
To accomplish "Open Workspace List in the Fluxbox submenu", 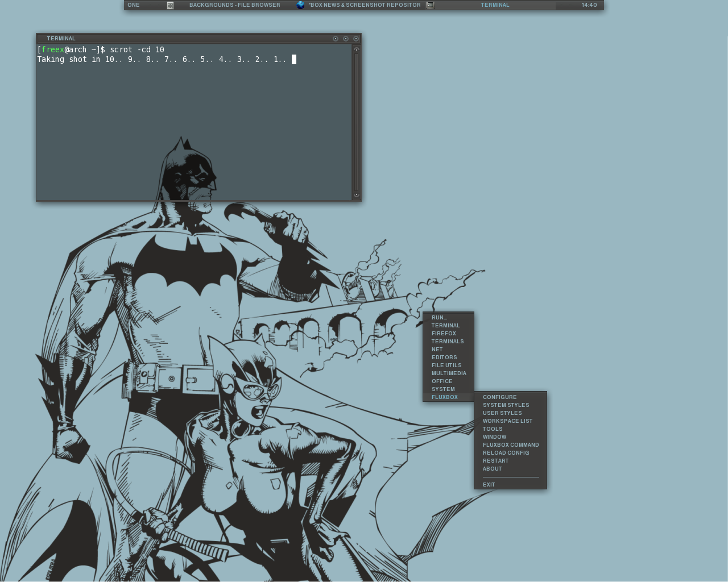I will pos(510,421).
